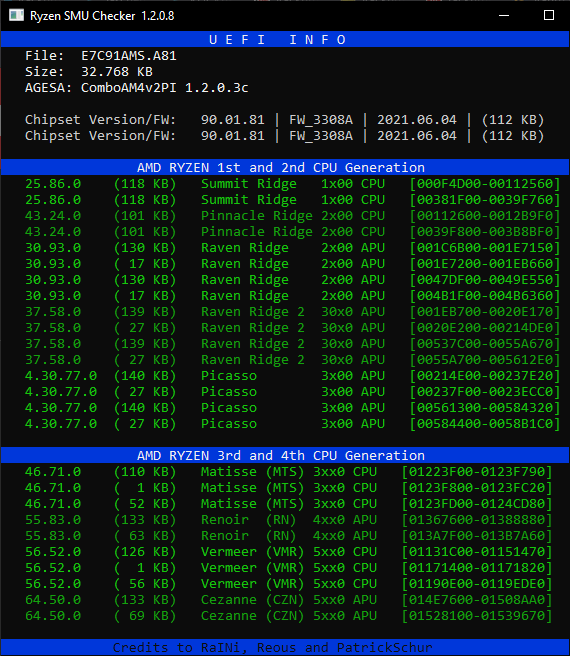Click Picasso address [00237F00-0023ECC0]
This screenshot has width=570, height=656.
coord(485,392)
